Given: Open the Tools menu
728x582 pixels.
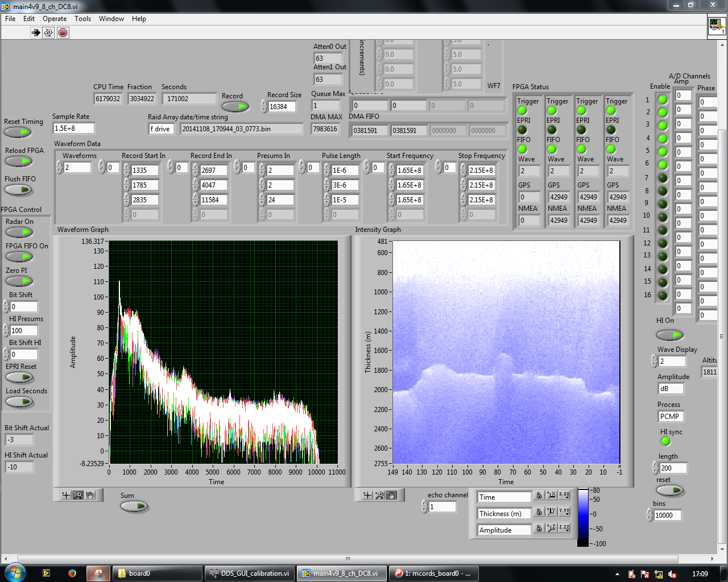Looking at the screenshot, I should point(82,19).
